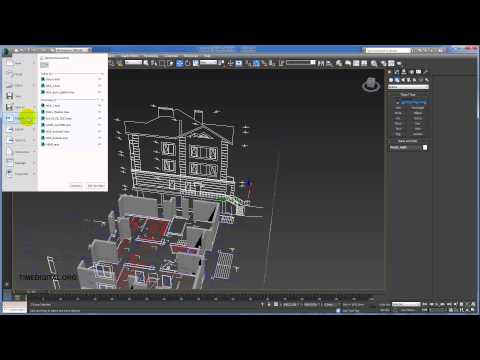Click the object color swatch beside name field
Screen dimensions: 480x360
[425, 148]
